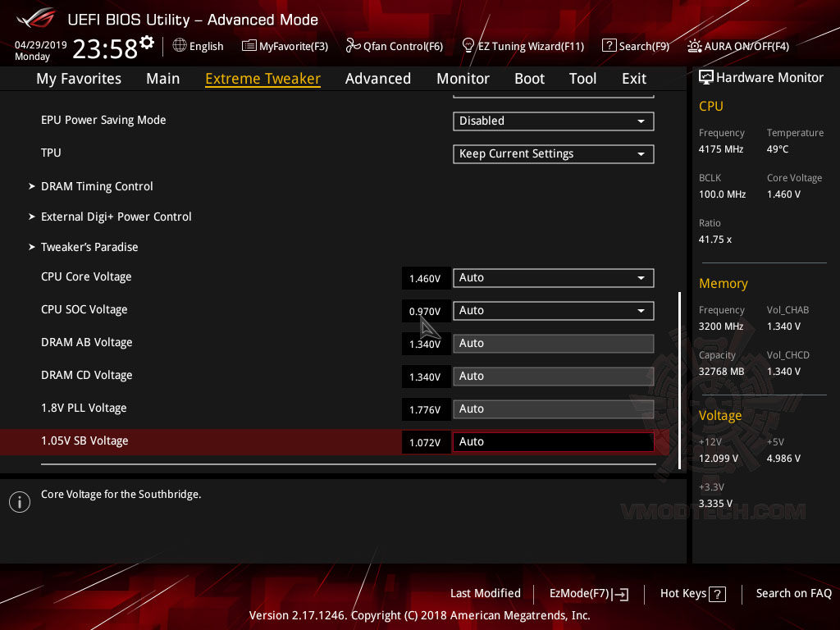
Task: Click the settings list scrollbar
Action: tap(679, 381)
